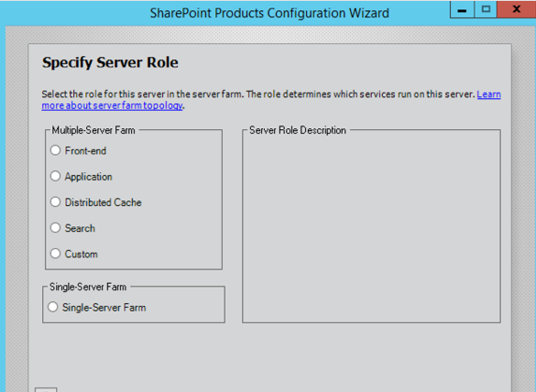
Task: Click the Single-Server Farm group title
Action: coord(88,287)
